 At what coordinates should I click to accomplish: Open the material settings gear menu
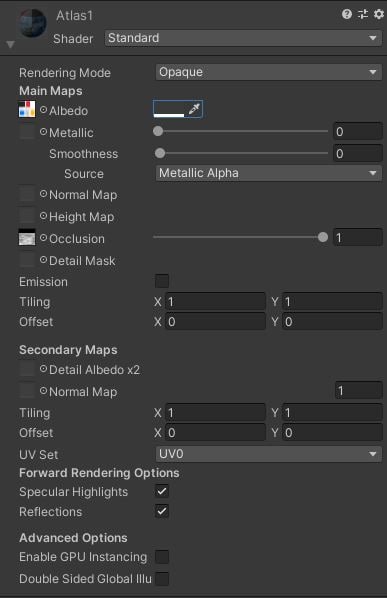[x=379, y=14]
